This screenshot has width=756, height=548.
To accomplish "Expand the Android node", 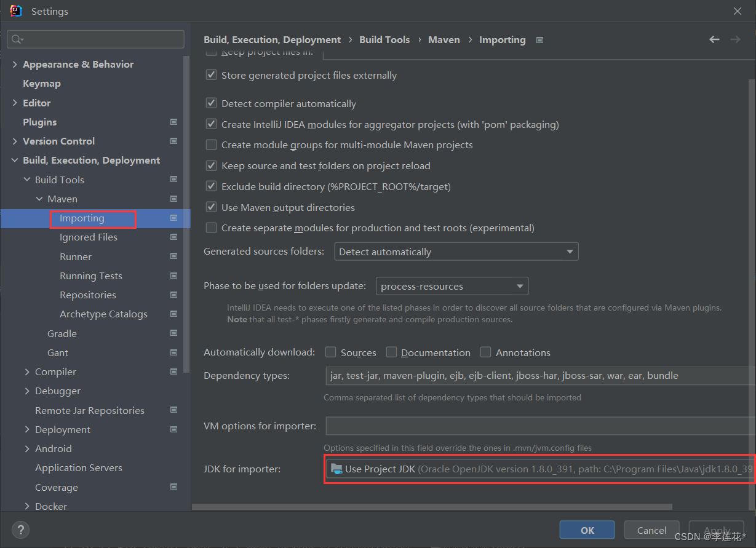I will pyautogui.click(x=27, y=448).
